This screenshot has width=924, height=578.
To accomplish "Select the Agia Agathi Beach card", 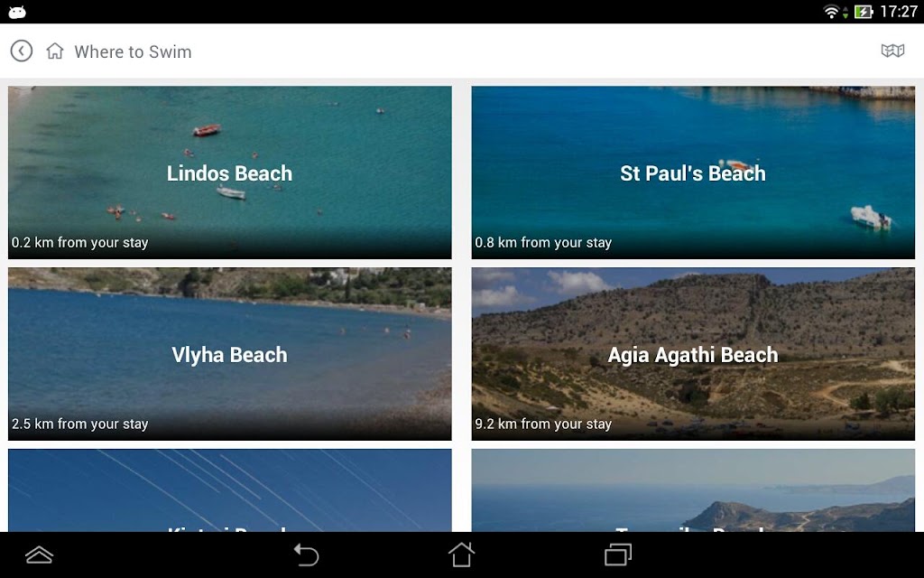I will tap(693, 354).
